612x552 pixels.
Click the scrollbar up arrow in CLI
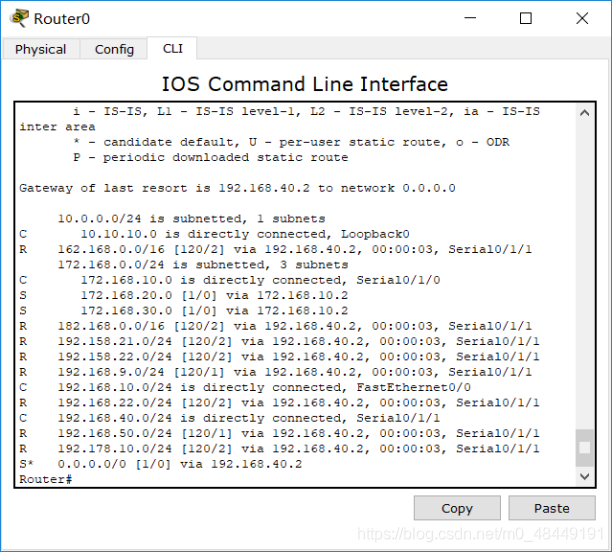click(584, 113)
